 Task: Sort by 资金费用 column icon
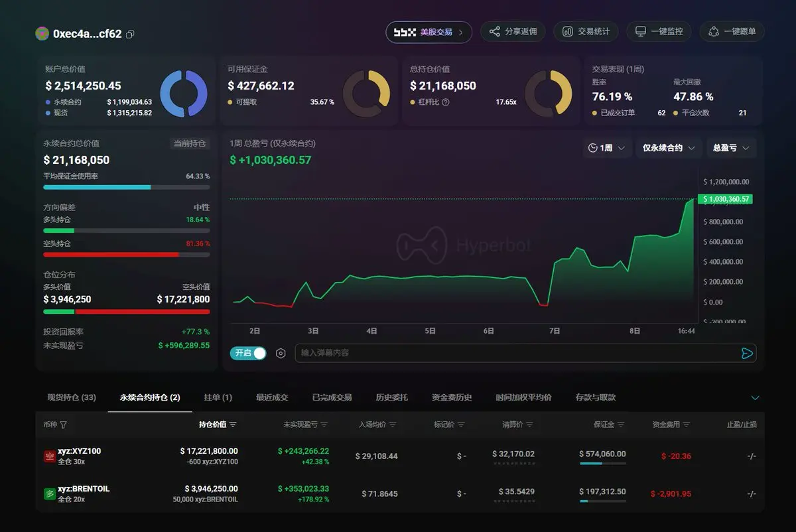(687, 425)
